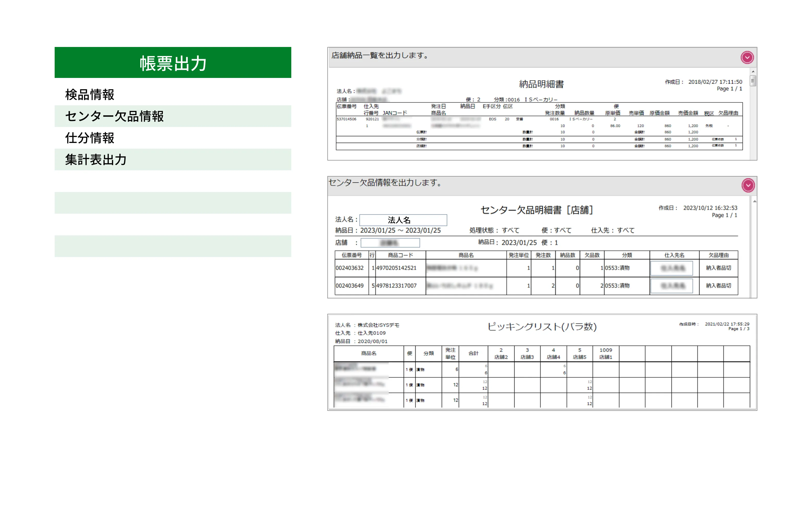
Task: Select 検品情報 menu item
Action: click(90, 94)
